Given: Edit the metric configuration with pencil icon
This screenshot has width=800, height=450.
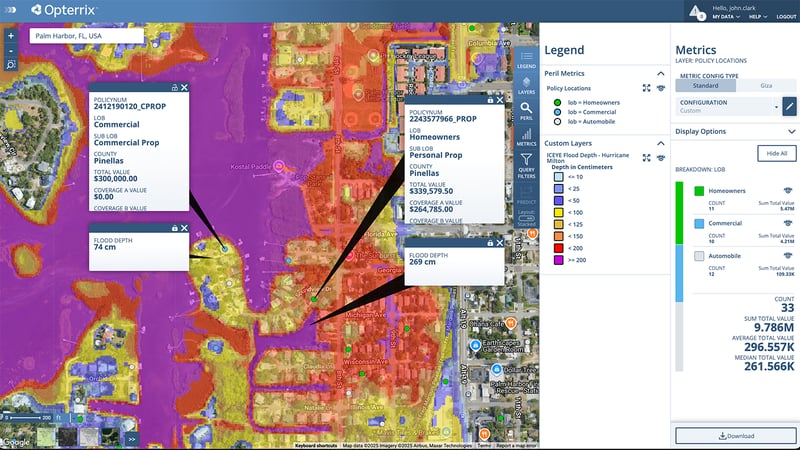Looking at the screenshot, I should [789, 106].
